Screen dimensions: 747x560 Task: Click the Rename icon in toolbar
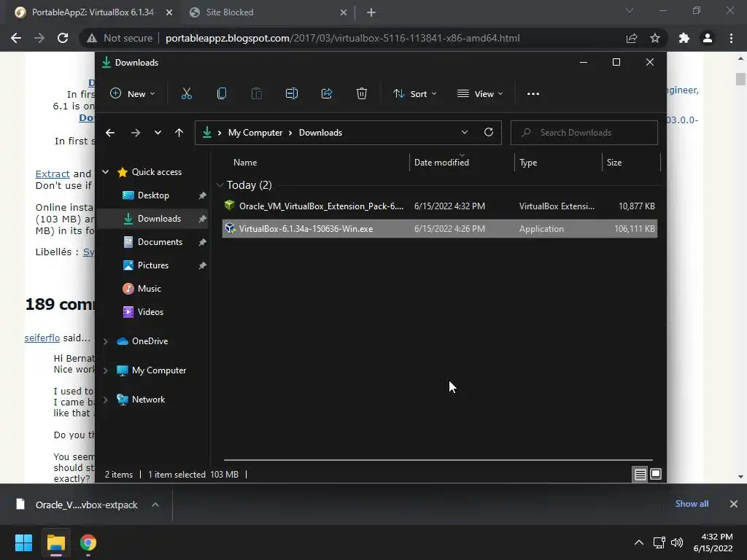[292, 94]
